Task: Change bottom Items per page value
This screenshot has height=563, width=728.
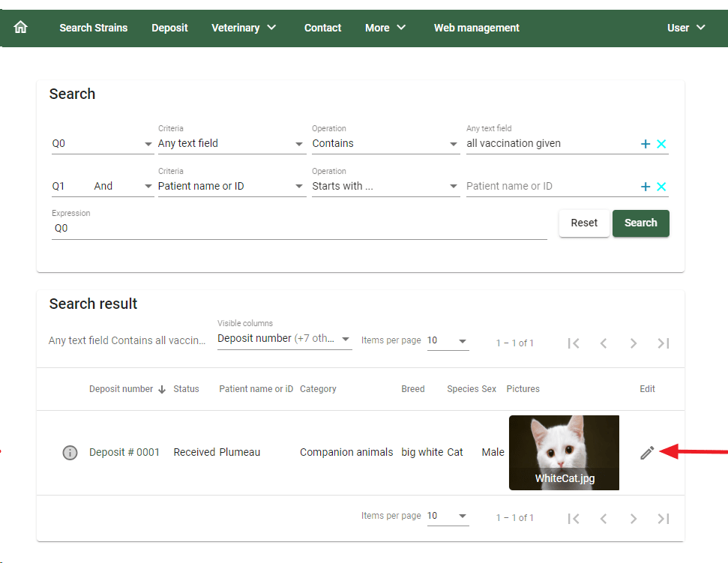Action: [448, 516]
